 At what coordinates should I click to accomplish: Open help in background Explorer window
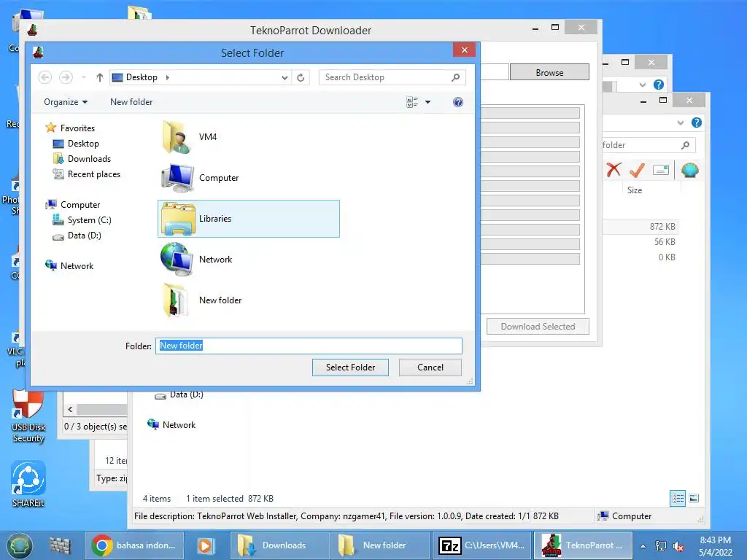tap(697, 122)
